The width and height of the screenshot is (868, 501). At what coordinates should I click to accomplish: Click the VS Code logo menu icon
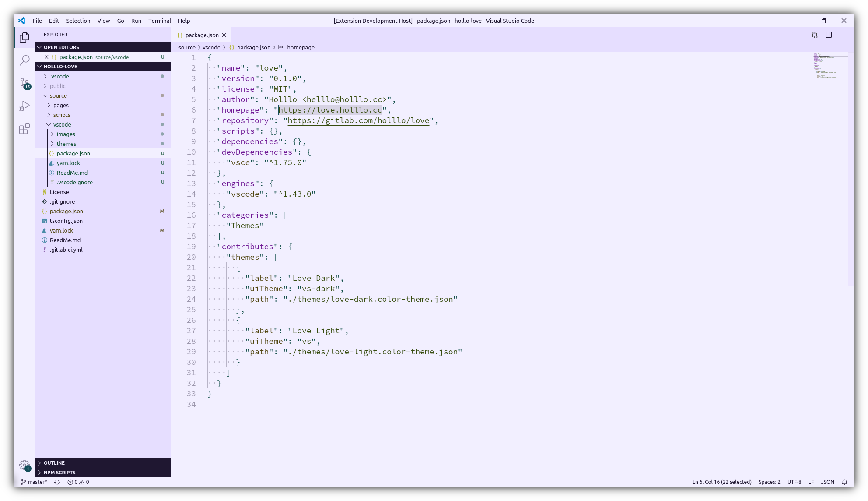[22, 21]
